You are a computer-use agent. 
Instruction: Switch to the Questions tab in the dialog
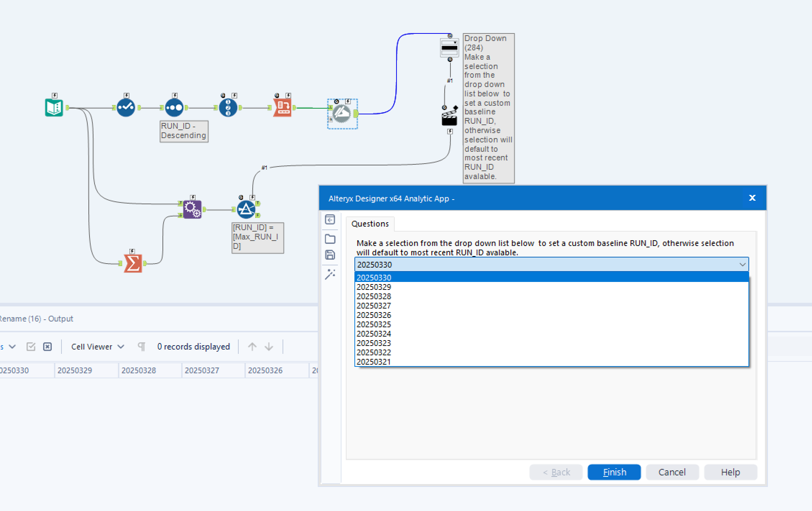[370, 224]
